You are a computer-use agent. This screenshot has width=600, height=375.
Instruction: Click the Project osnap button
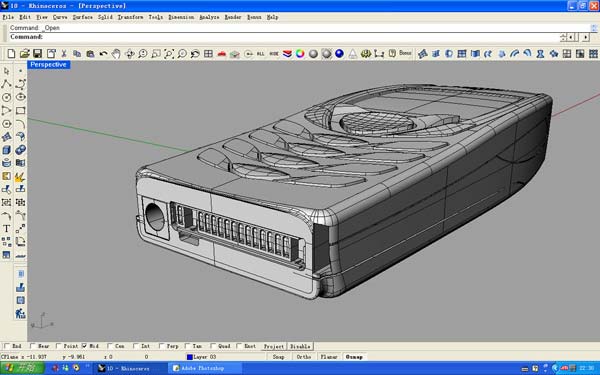click(274, 346)
